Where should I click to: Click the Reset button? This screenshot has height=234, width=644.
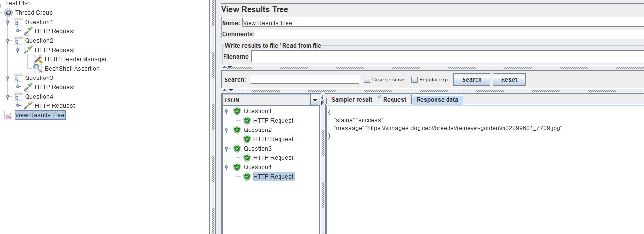(509, 80)
